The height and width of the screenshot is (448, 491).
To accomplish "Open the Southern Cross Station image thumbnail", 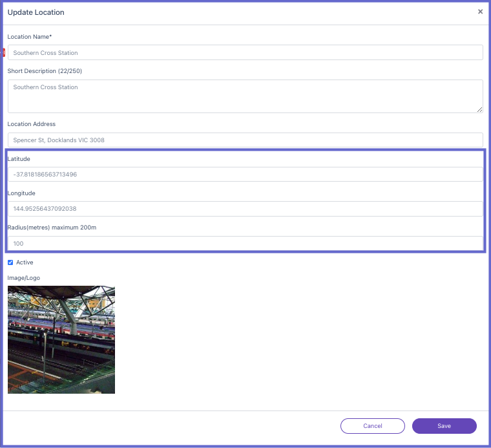I will coord(61,339).
